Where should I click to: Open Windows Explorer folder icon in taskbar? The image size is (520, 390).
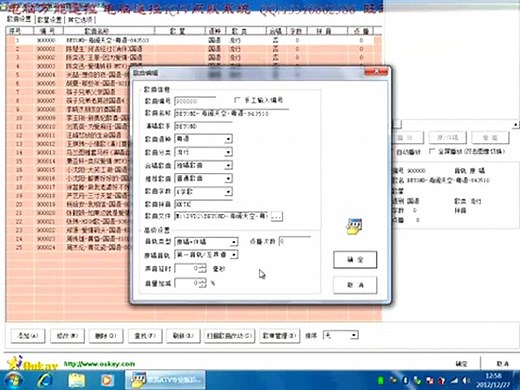76,380
